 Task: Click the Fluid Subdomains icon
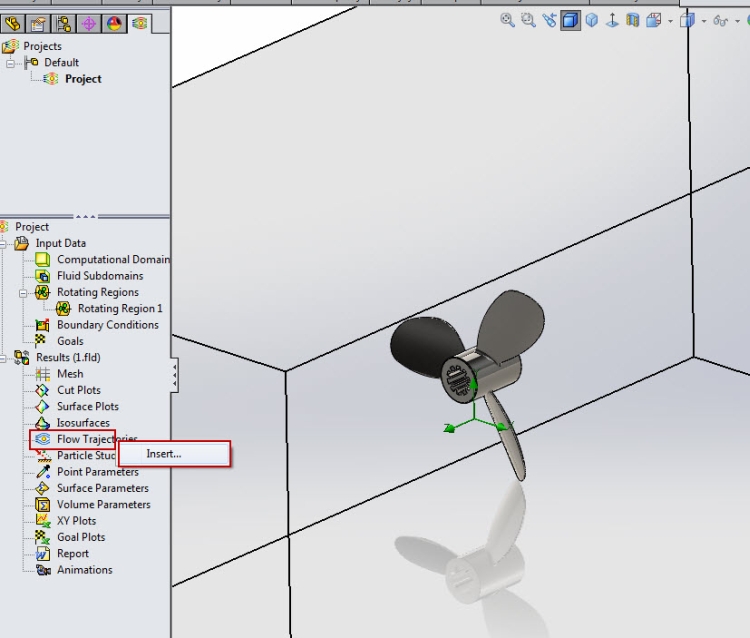pos(42,276)
